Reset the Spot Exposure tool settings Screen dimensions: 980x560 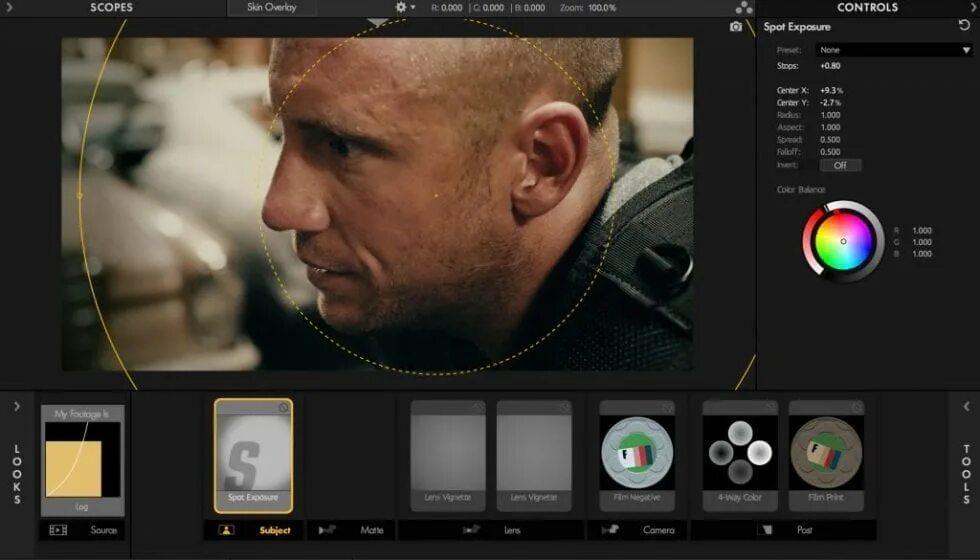(x=964, y=26)
